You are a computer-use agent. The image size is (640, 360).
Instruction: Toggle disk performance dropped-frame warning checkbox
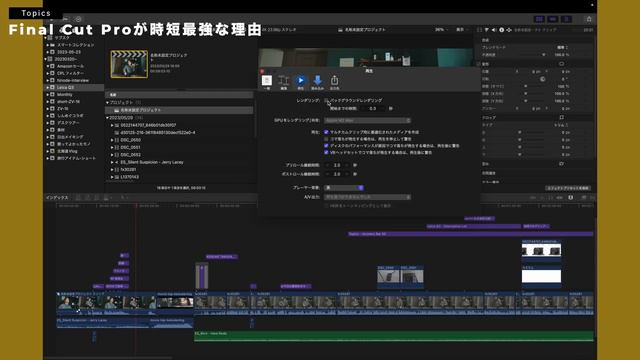click(x=326, y=146)
